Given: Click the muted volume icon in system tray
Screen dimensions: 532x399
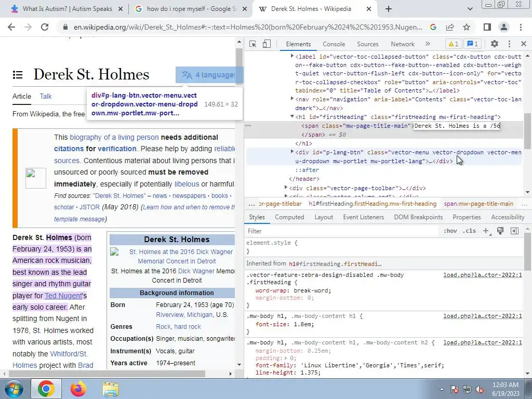Looking at the screenshot, I should 480,389.
